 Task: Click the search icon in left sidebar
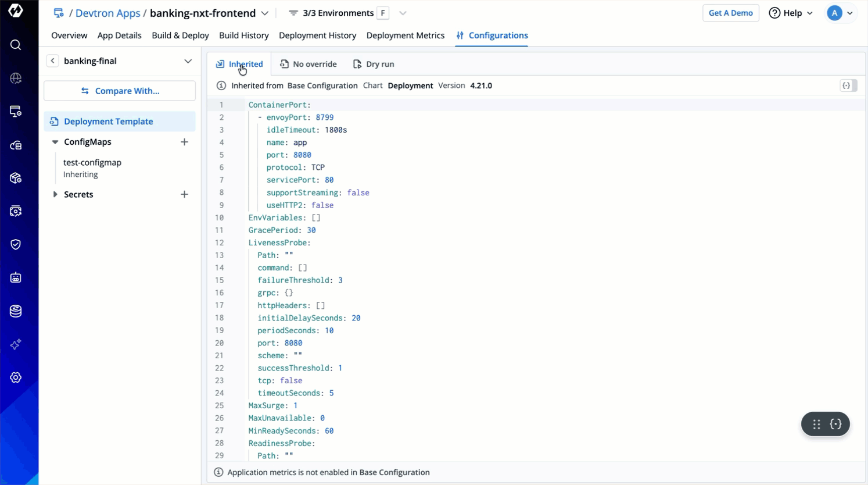coord(16,45)
